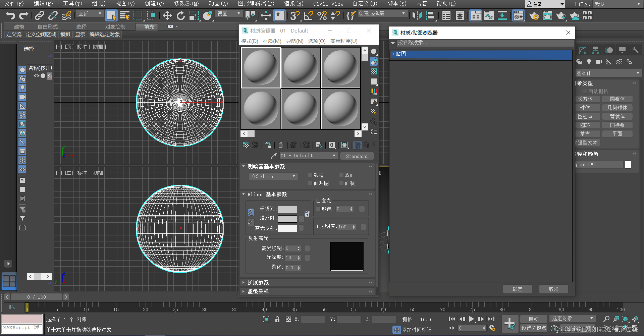Enable the 线框 wireframe checkbox
This screenshot has height=336, width=644.
310,175
